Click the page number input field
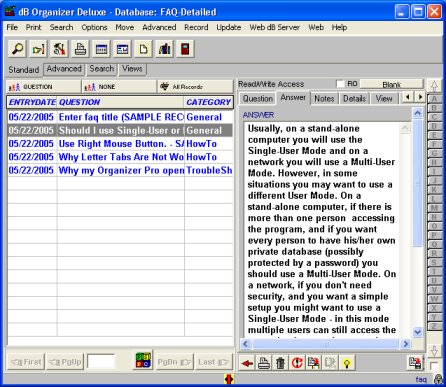The height and width of the screenshot is (387, 446). pos(101,361)
